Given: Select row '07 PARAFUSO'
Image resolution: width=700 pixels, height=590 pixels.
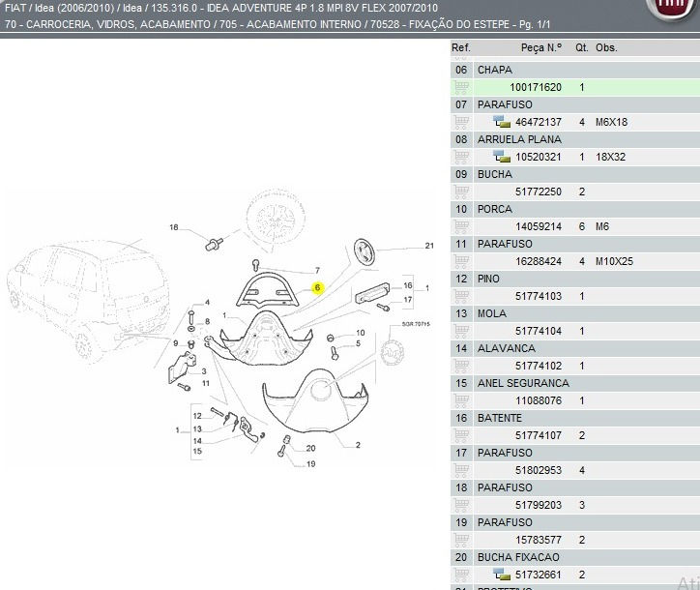Looking at the screenshot, I should pos(575,104).
